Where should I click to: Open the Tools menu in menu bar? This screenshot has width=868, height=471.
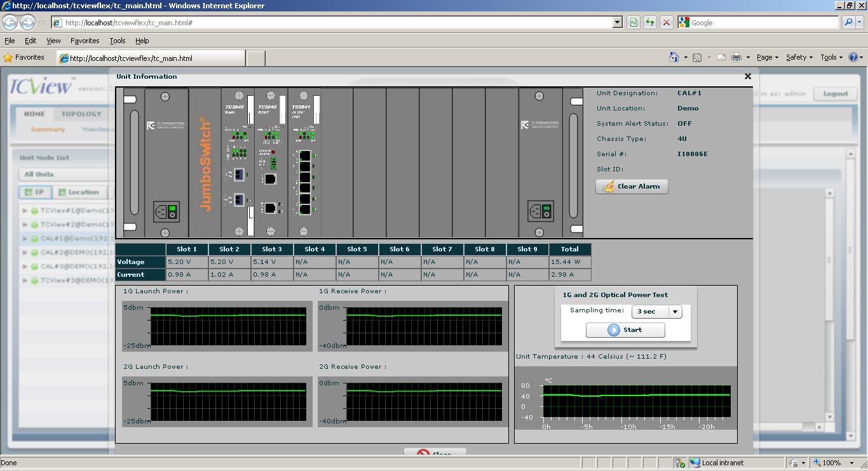(118, 41)
